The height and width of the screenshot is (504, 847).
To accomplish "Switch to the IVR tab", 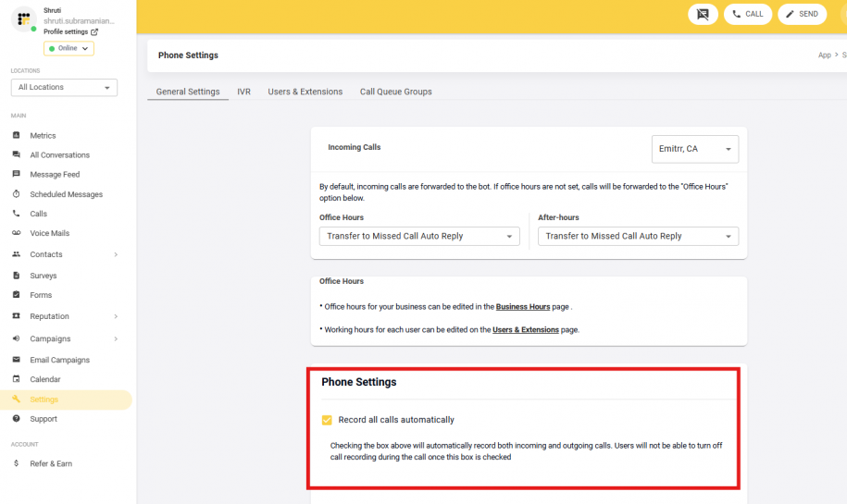I will pyautogui.click(x=243, y=92).
